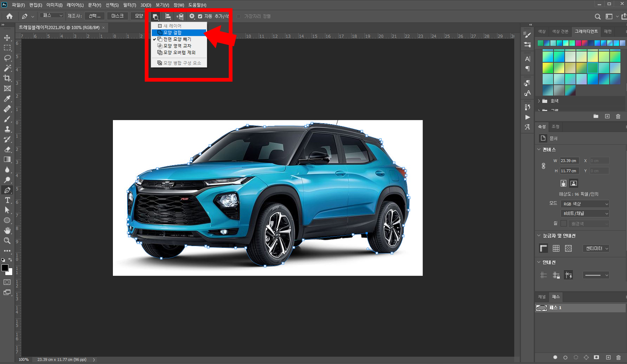Screen dimensions: 627x364
Task: Select the Clone Stamp tool
Action: 7,129
